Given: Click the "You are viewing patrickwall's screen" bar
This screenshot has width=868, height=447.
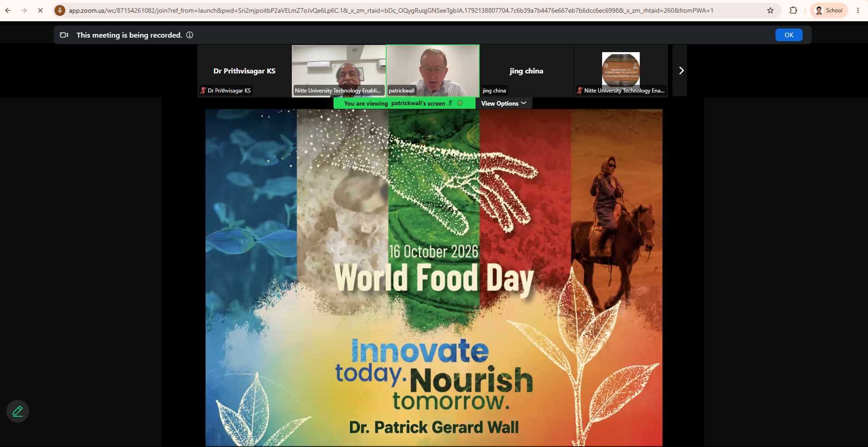Looking at the screenshot, I should click(404, 103).
